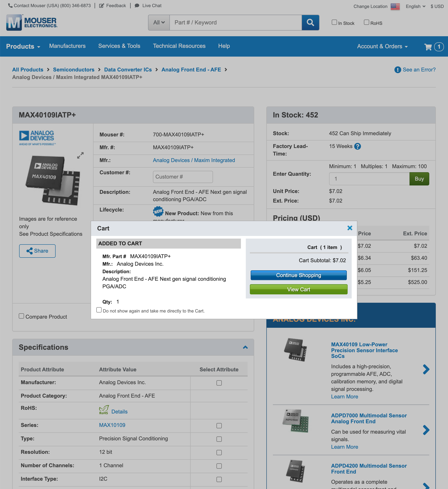The width and height of the screenshot is (448, 489).
Task: Open the shopping cart icon
Action: (429, 46)
